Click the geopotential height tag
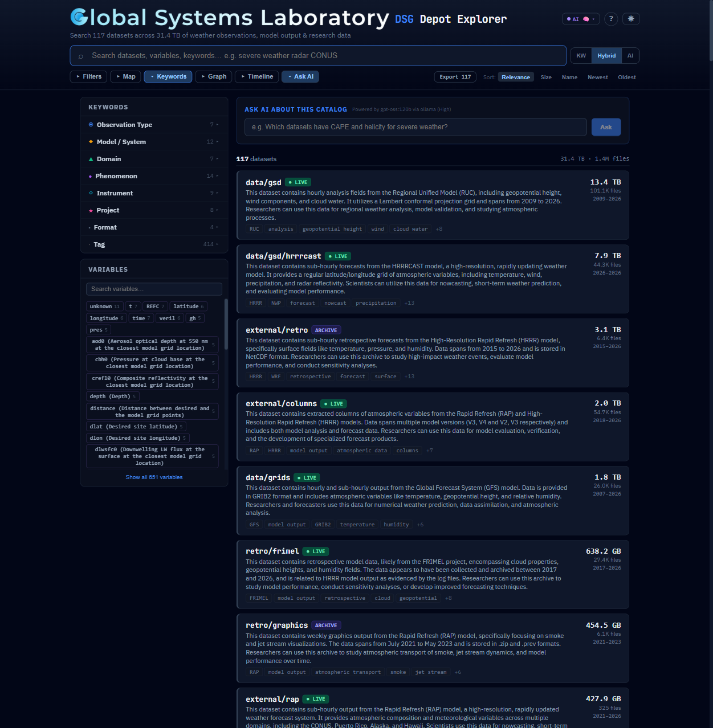 coord(332,229)
